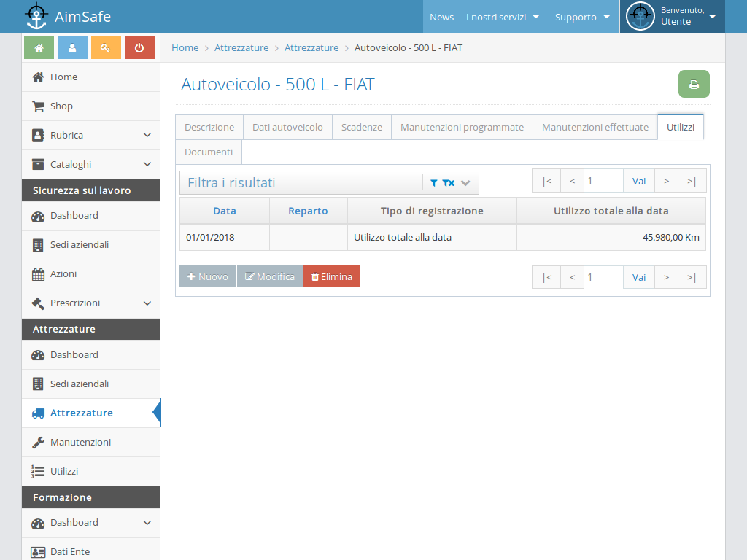Open the Supporto dropdown menu
Screen dimensions: 747x560
tap(584, 17)
